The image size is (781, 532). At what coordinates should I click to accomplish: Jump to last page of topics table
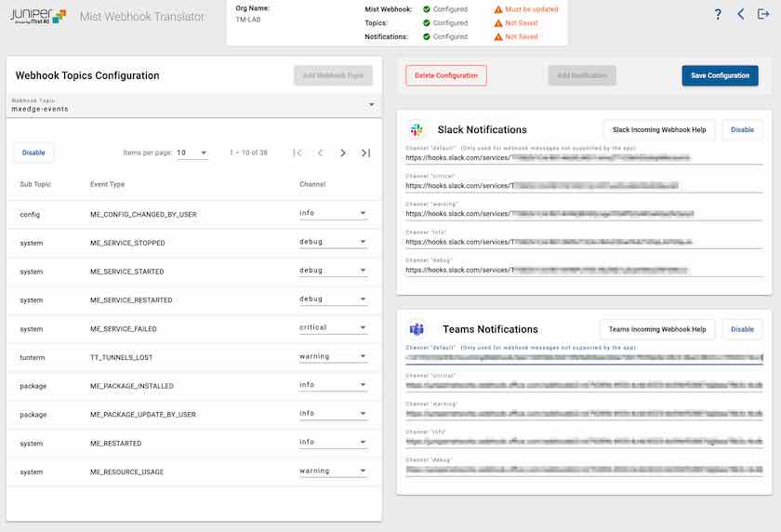[365, 153]
